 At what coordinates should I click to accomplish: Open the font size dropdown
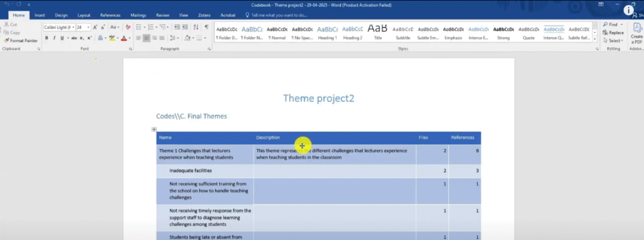pyautogui.click(x=88, y=28)
